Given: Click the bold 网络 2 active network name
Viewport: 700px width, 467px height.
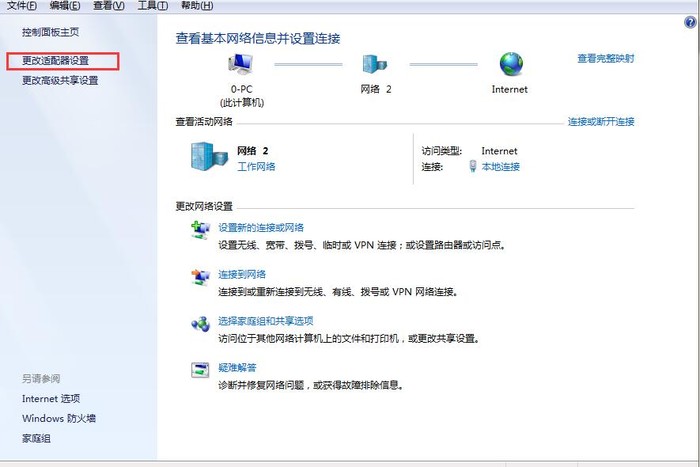Looking at the screenshot, I should [x=253, y=151].
